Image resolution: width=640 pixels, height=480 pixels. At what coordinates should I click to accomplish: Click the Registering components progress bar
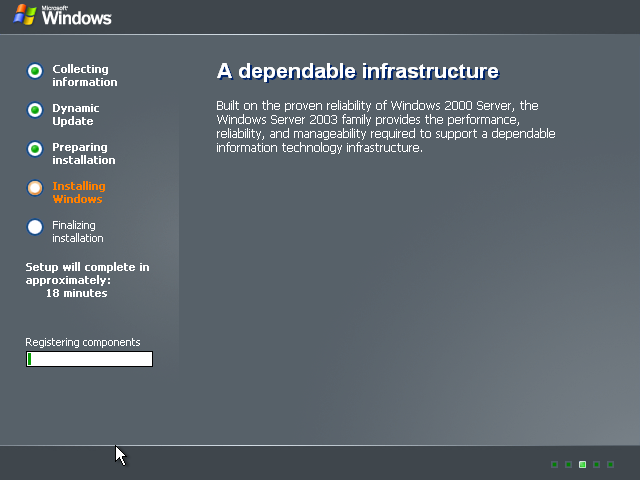point(89,359)
